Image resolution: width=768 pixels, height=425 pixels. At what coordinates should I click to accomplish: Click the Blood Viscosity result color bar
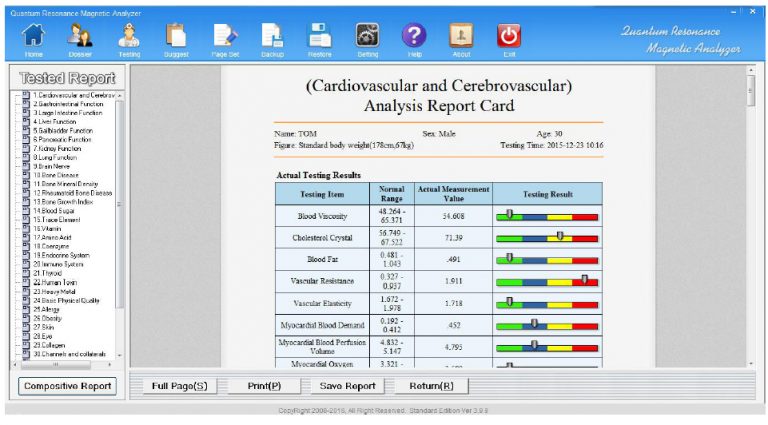coord(546,215)
